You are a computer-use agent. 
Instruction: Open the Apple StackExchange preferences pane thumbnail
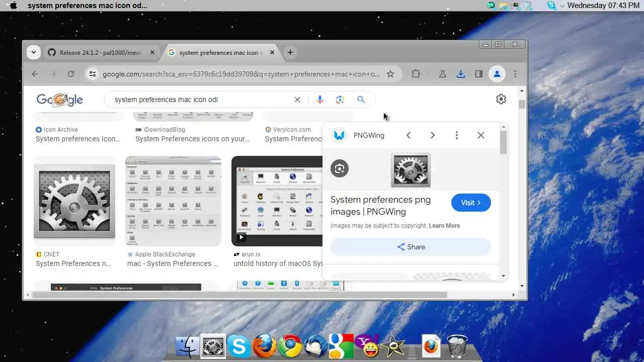(x=174, y=201)
